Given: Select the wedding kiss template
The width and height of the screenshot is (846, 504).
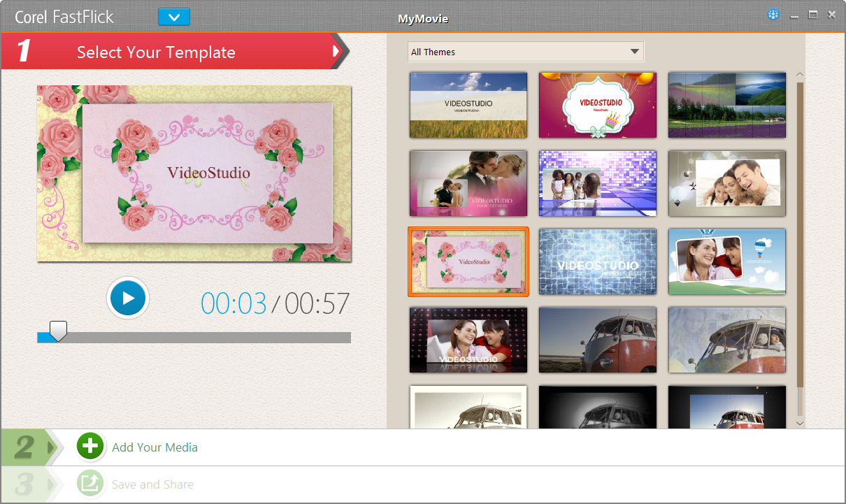Looking at the screenshot, I should point(468,183).
